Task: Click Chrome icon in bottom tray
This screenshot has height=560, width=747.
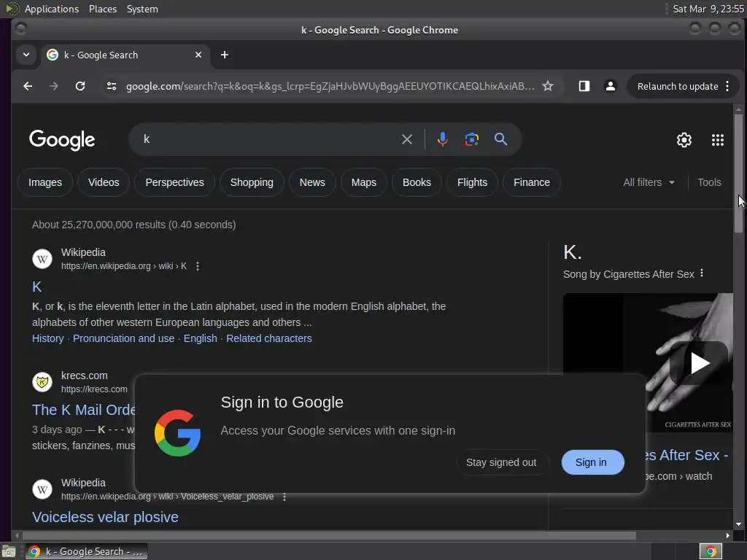Action: (711, 551)
